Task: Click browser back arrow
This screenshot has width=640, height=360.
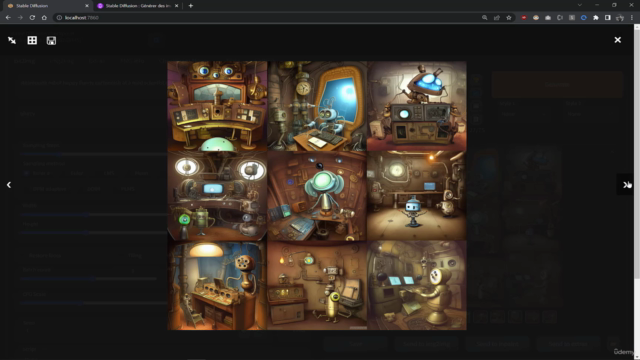Action: coord(8,18)
